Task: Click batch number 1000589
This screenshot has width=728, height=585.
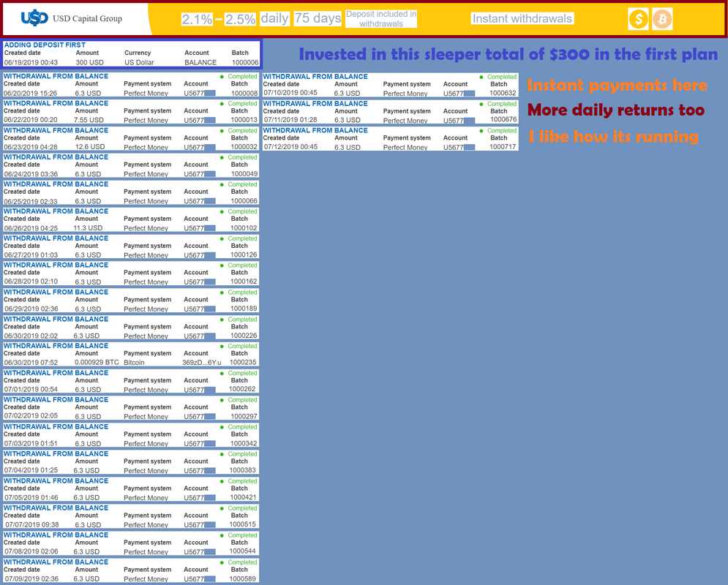Action: pos(243,578)
